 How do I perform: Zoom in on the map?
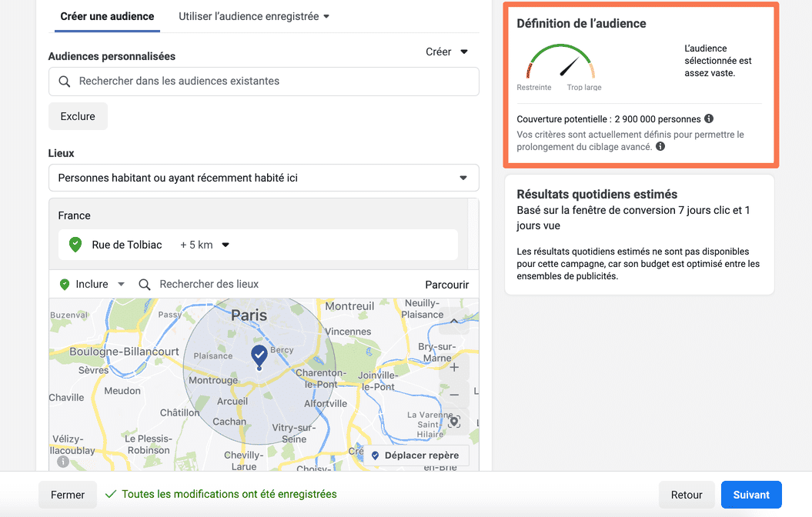point(454,368)
